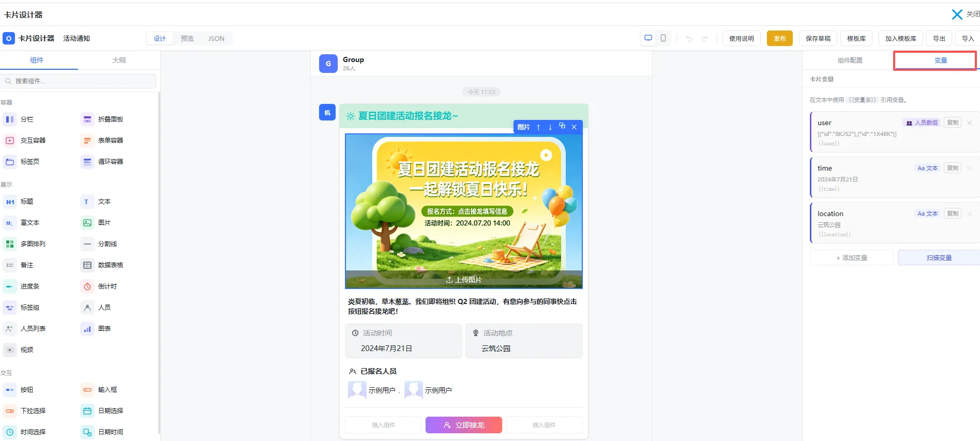This screenshot has height=441, width=980.
Task: Click 扫描变量 scan variables button
Action: [x=939, y=257]
